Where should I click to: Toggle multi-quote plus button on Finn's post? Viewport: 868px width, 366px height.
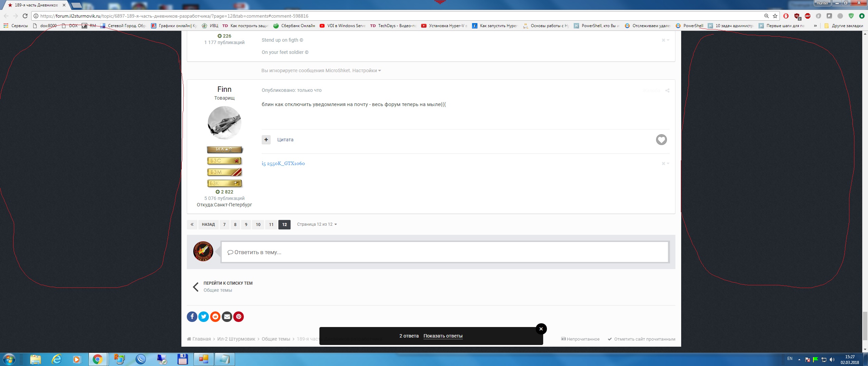coord(266,140)
